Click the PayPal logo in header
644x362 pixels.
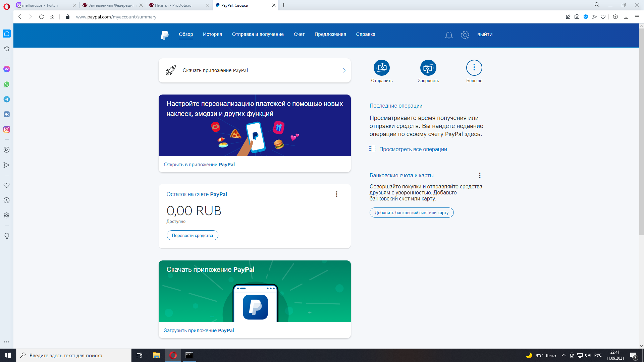(x=165, y=35)
